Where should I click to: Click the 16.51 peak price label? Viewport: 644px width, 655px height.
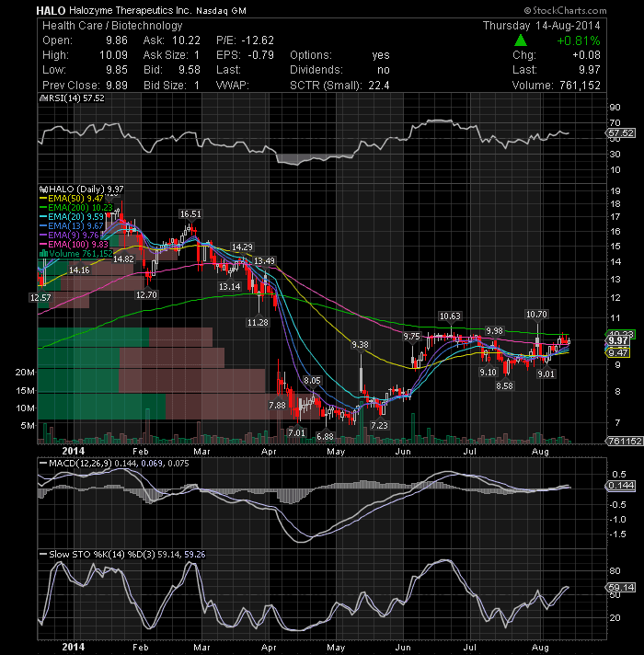pyautogui.click(x=190, y=213)
